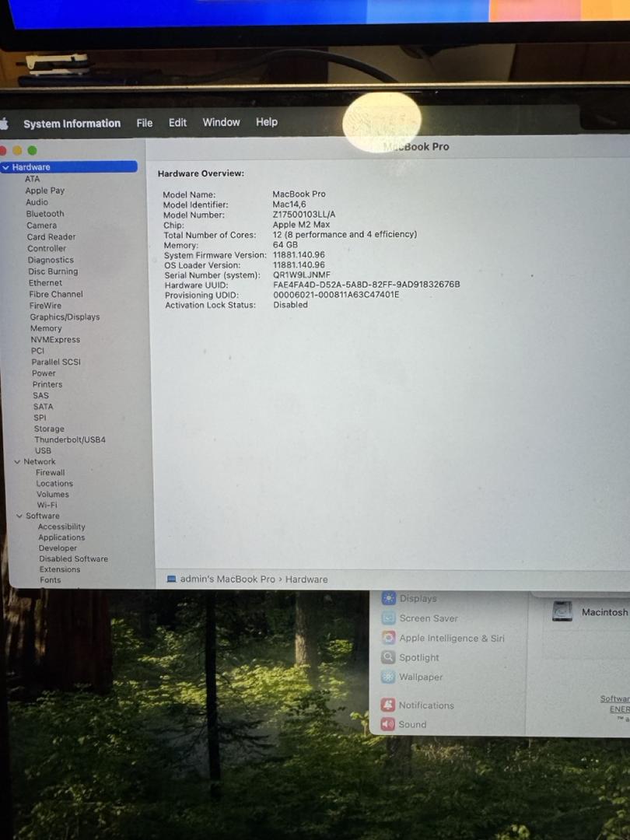Select Volumes under Network

click(53, 495)
